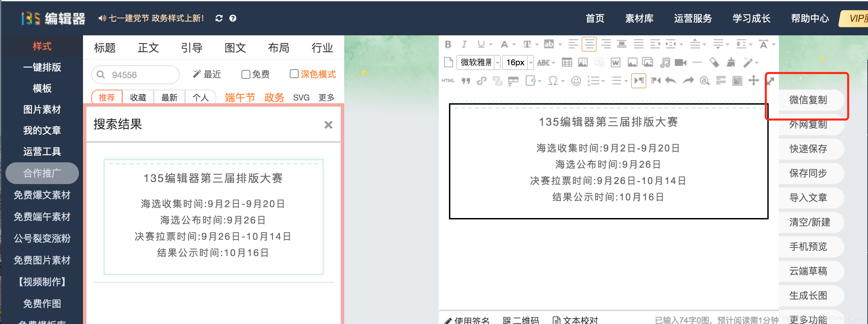Open 手机预览 mobile preview
The image size is (868, 324).
809,247
